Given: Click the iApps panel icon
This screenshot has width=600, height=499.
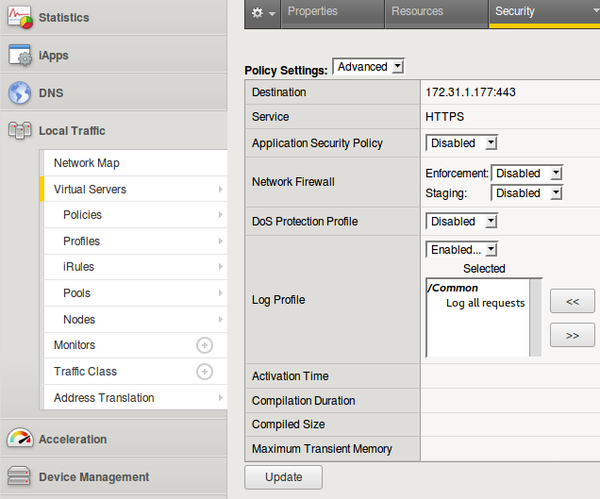Looking at the screenshot, I should click(x=20, y=55).
